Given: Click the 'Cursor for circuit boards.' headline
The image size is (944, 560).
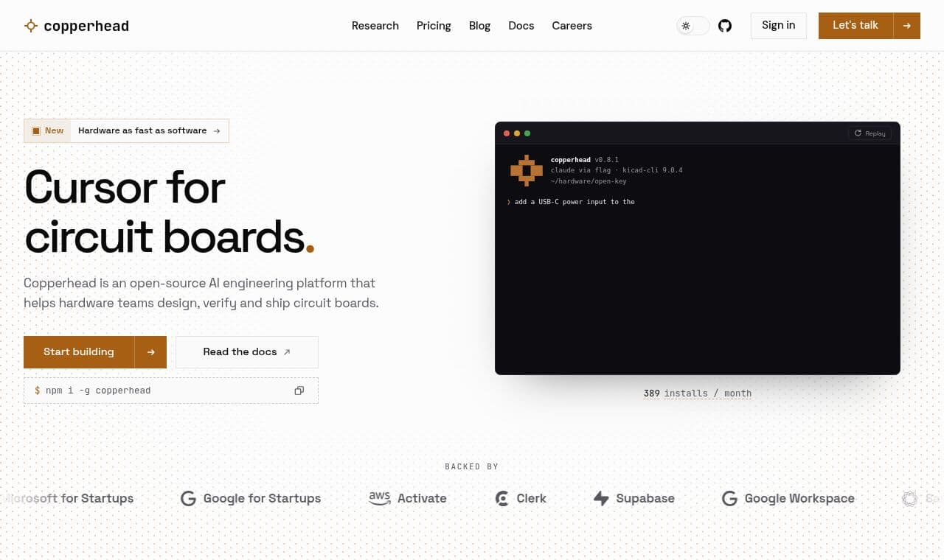Looking at the screenshot, I should point(170,211).
